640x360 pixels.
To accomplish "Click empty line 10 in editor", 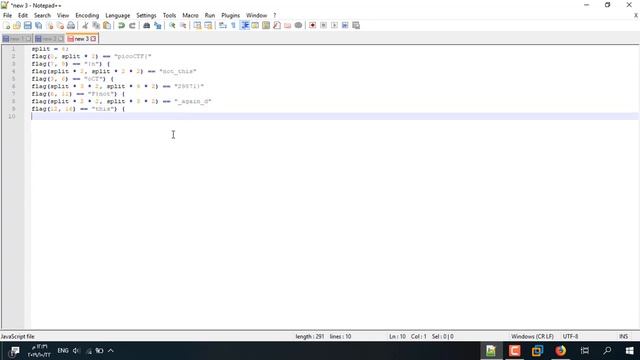I will 335,116.
